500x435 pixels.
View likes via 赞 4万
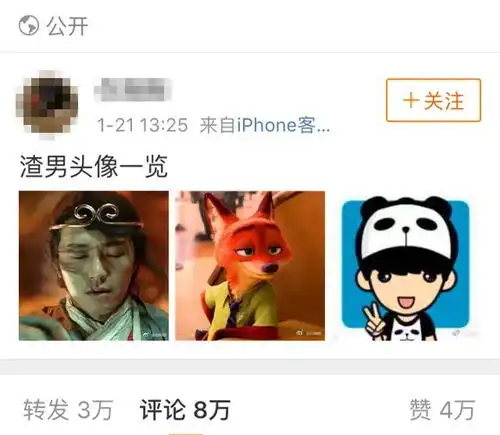click(442, 410)
